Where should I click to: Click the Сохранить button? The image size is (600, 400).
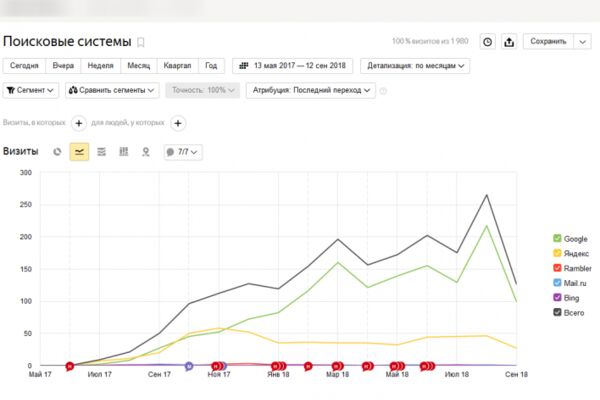(548, 42)
